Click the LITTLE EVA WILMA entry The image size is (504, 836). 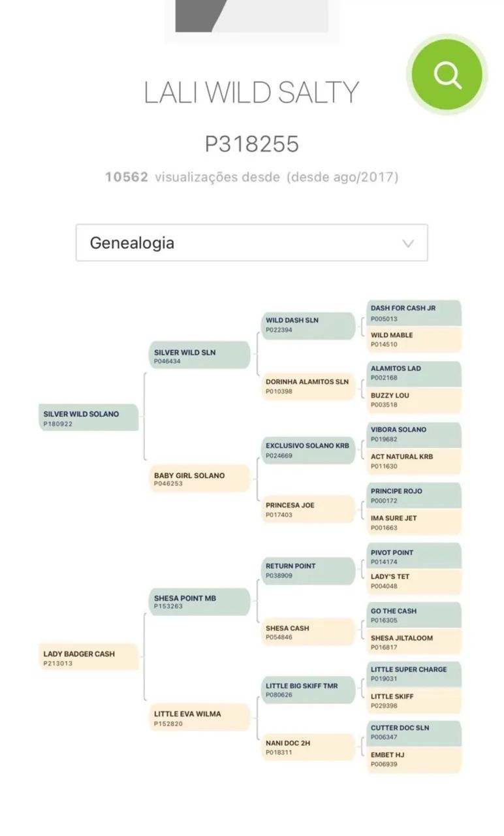[x=200, y=718]
